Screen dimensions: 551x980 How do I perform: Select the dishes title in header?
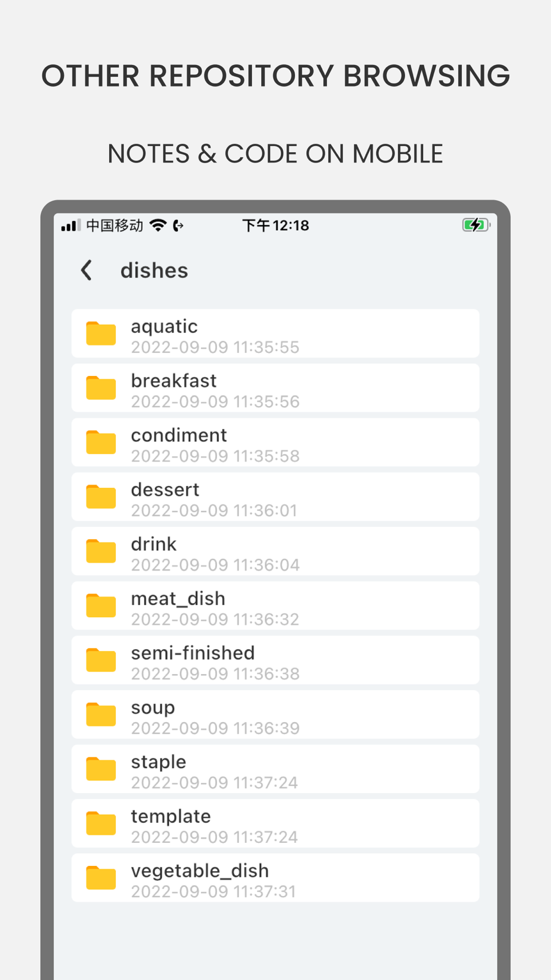(154, 271)
